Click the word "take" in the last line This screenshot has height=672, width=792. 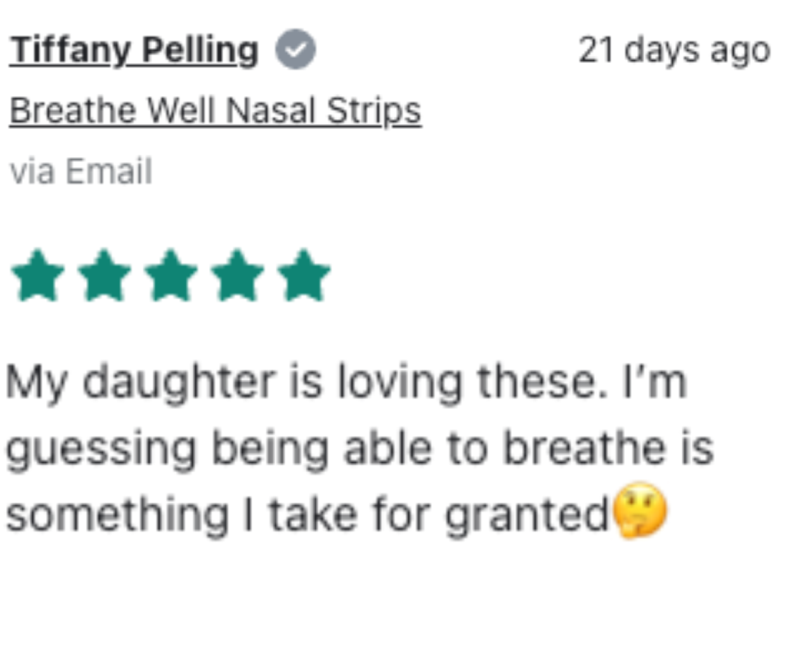(313, 514)
